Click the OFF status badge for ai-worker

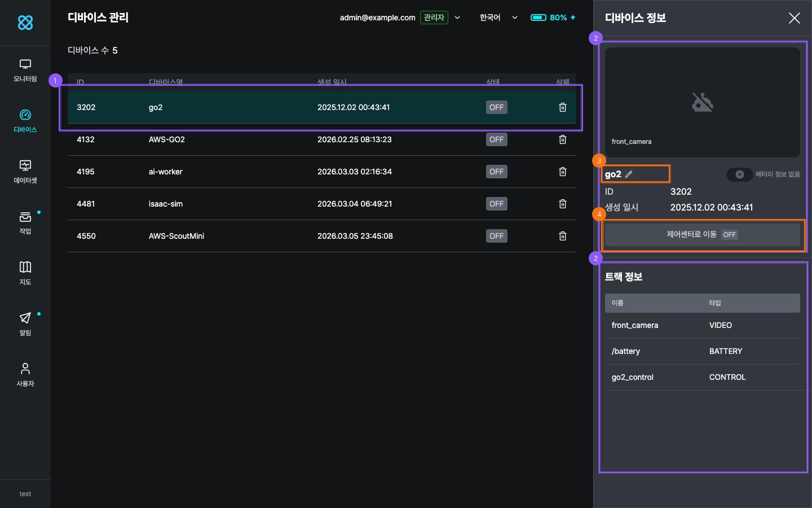point(496,172)
